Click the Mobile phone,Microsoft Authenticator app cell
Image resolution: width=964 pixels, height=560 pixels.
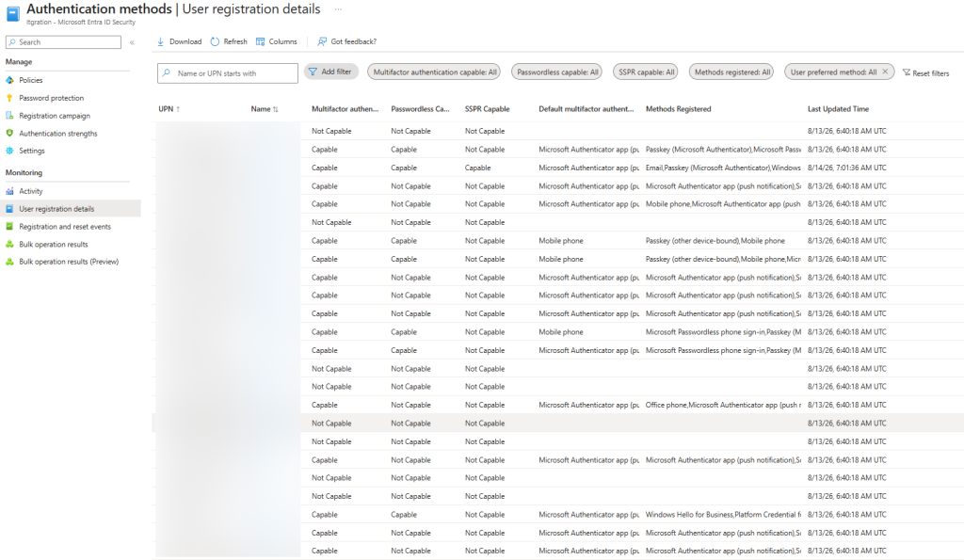pos(723,204)
